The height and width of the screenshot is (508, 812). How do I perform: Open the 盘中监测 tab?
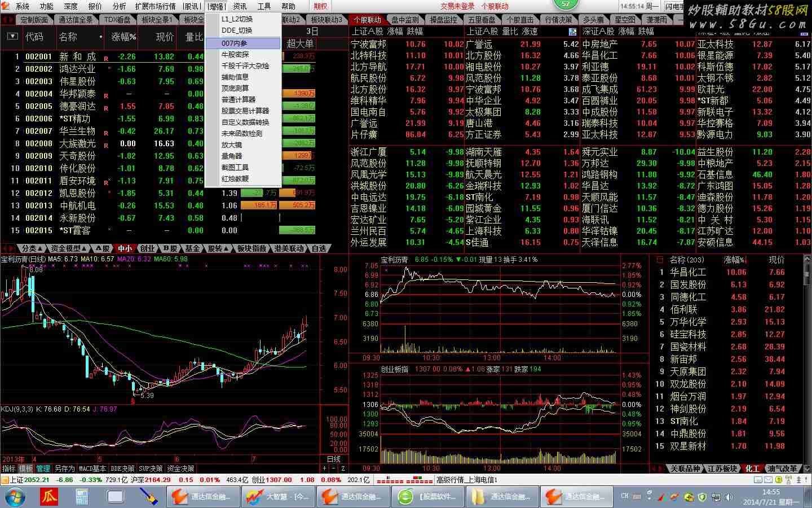coord(405,19)
